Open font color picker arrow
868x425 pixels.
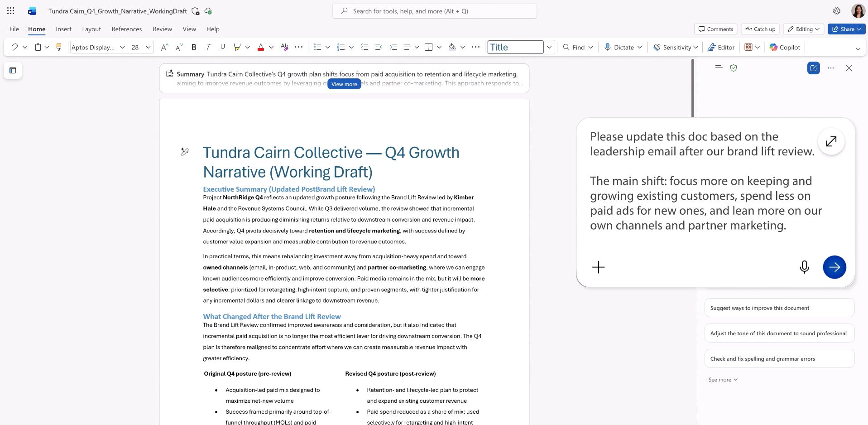click(x=271, y=47)
